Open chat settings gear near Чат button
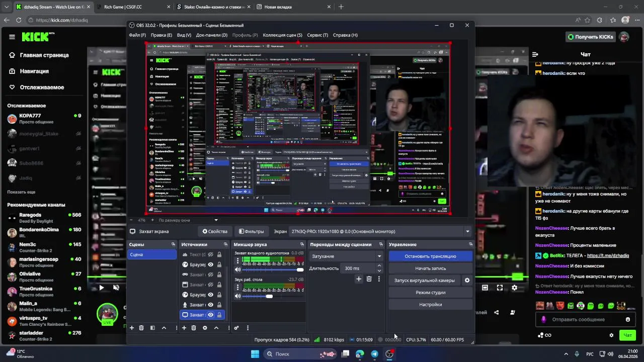 612,335
